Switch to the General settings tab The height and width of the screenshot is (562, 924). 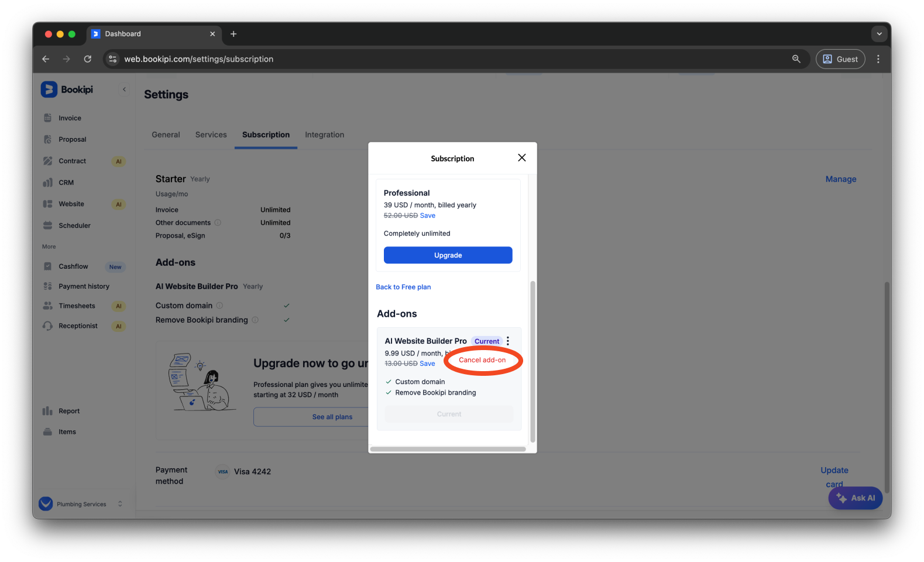pos(166,135)
